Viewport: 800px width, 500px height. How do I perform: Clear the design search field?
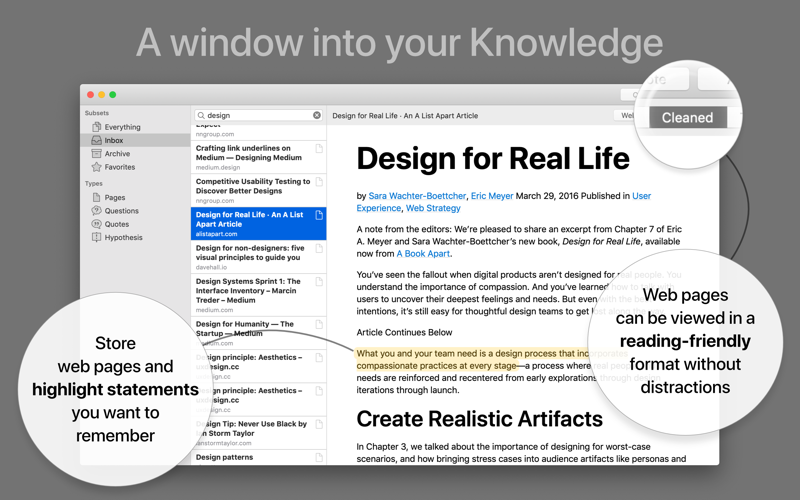click(317, 115)
